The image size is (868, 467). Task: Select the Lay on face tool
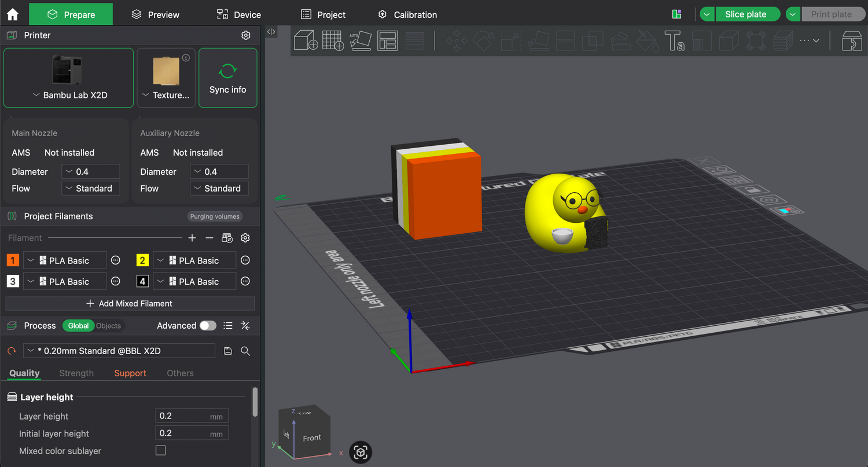pyautogui.click(x=538, y=41)
